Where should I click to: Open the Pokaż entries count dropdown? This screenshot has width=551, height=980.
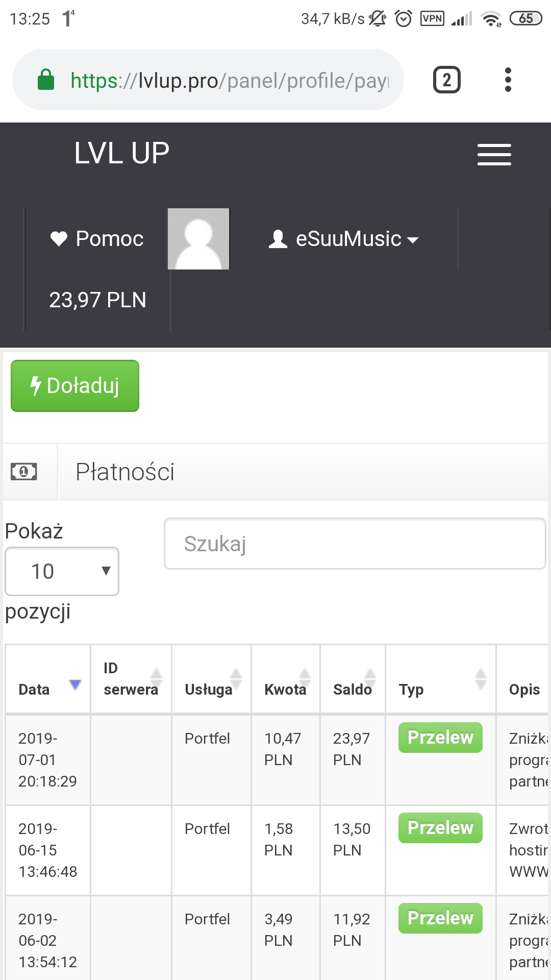(62, 571)
